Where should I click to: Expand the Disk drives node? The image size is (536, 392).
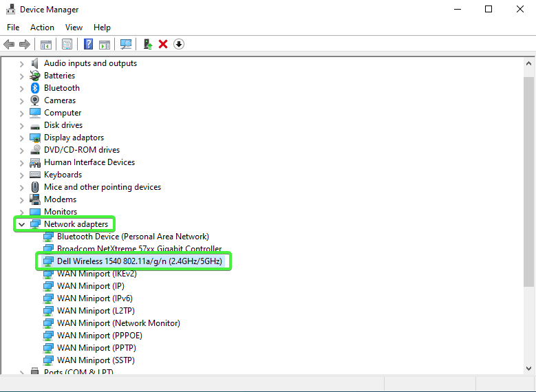[21, 126]
